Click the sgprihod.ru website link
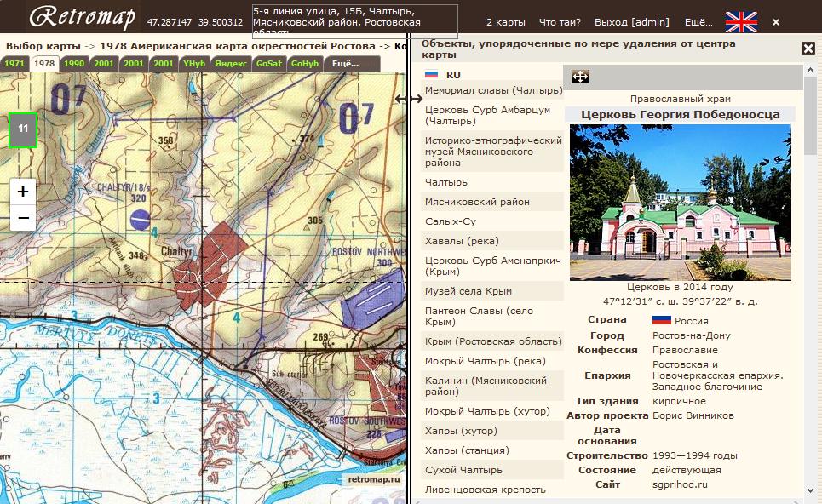Screen dimensions: 822x504 pos(680,484)
